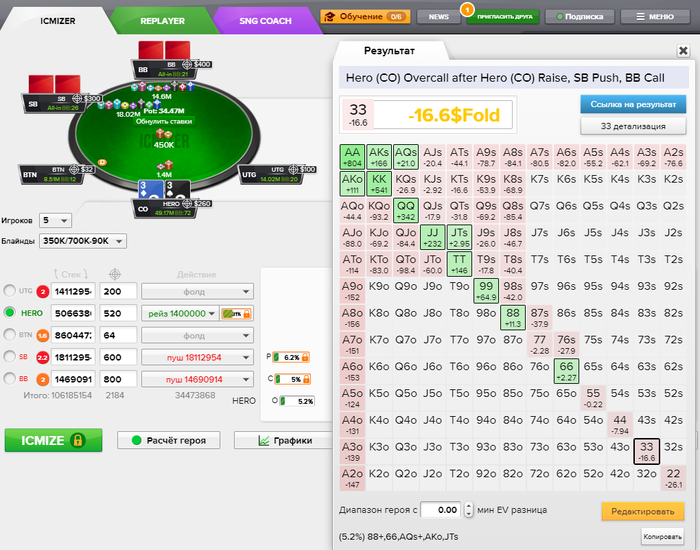
Task: Click the orange notification badge 1
Action: (x=467, y=9)
